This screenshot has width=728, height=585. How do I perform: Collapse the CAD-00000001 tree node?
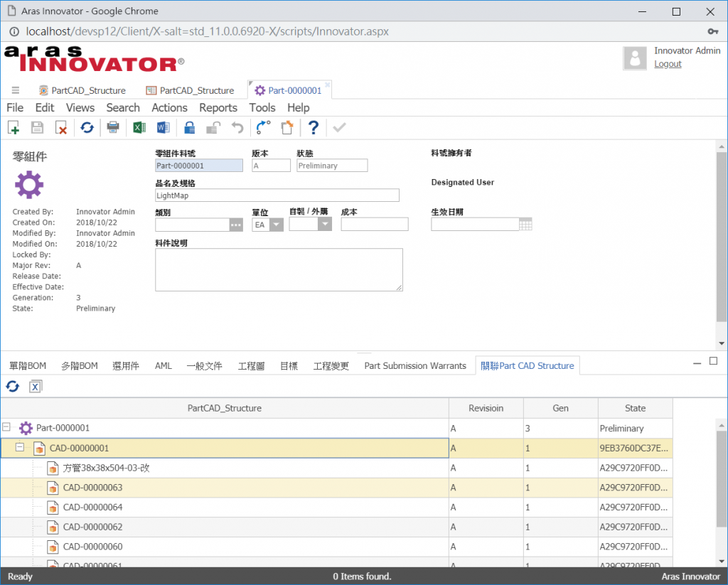(x=19, y=446)
